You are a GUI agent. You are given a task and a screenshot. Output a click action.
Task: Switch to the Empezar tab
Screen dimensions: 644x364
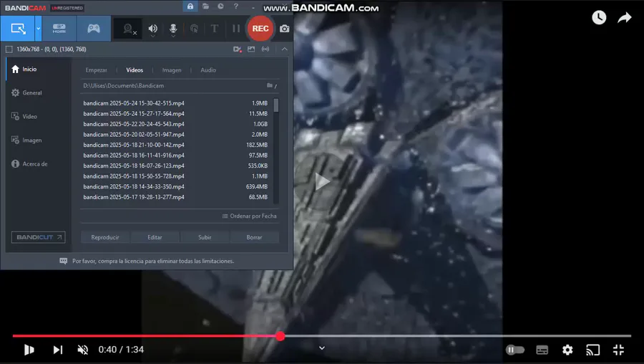click(x=96, y=70)
